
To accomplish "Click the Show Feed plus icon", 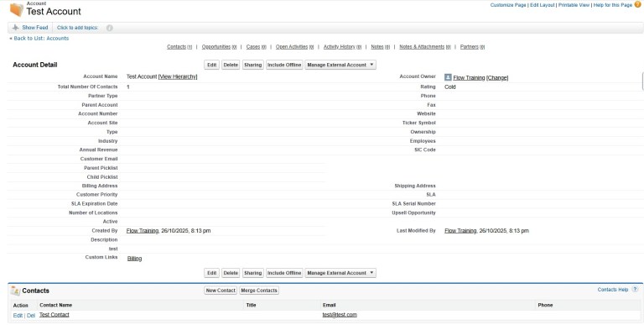I will tap(16, 28).
